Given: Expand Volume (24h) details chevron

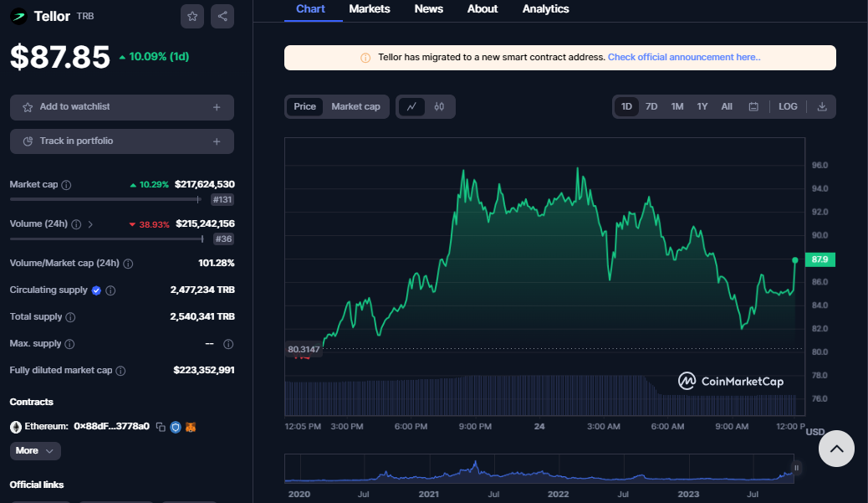Looking at the screenshot, I should click(x=90, y=224).
